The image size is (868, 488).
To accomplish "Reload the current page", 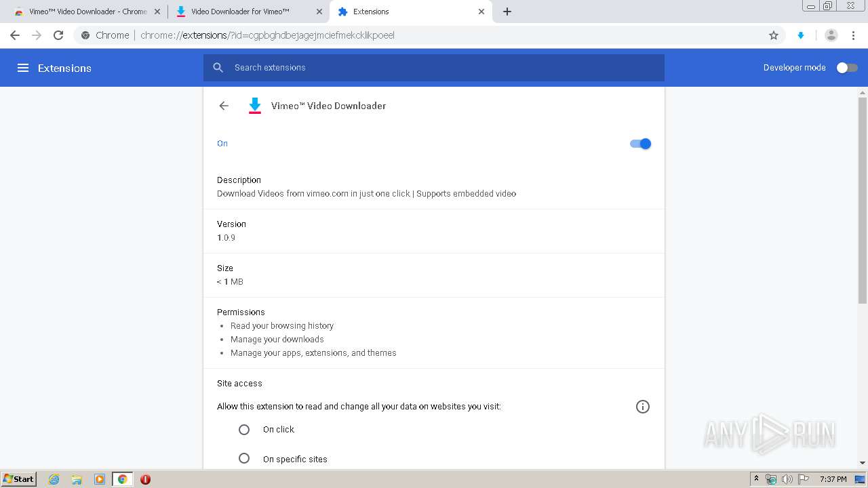I will [x=58, y=35].
